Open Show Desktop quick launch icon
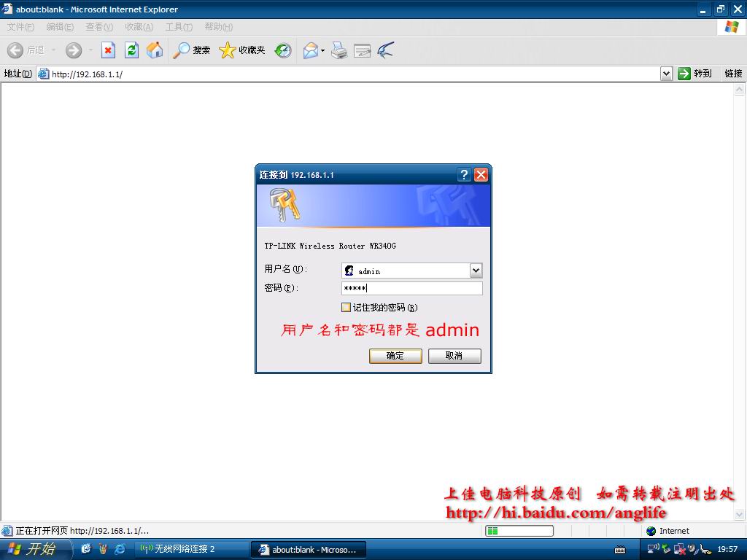This screenshot has width=747, height=560. click(86, 549)
